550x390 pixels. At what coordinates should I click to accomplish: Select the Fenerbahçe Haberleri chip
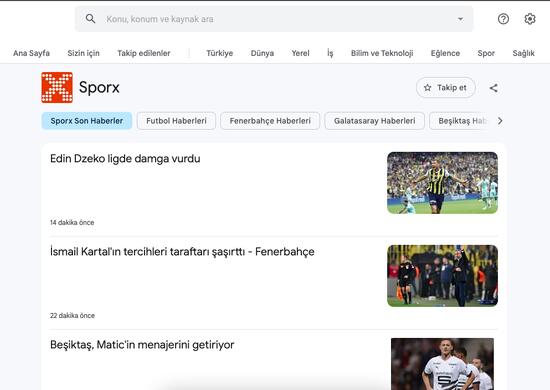[x=270, y=121]
